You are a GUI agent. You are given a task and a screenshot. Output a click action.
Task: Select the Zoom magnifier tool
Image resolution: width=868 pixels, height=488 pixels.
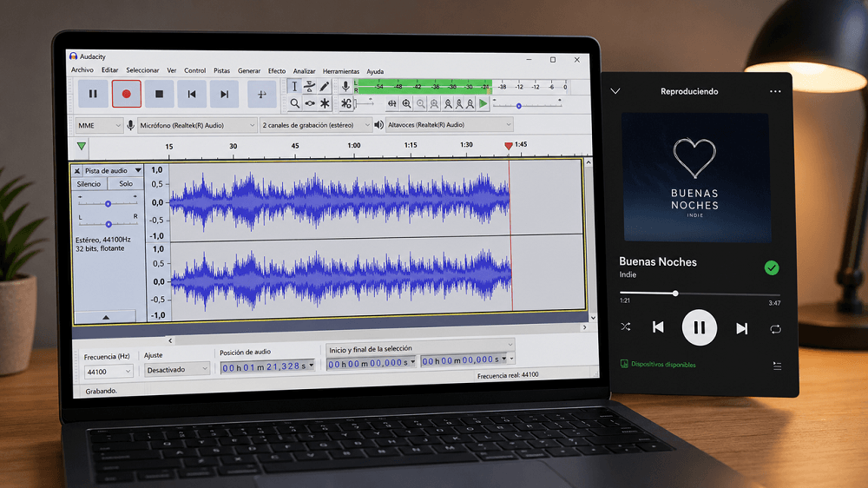pyautogui.click(x=294, y=103)
